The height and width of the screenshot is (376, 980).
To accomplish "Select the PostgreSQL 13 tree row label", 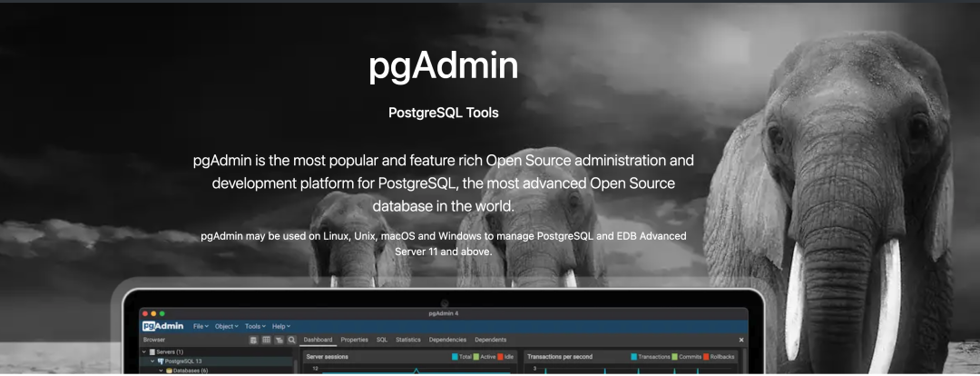I will click(x=183, y=361).
